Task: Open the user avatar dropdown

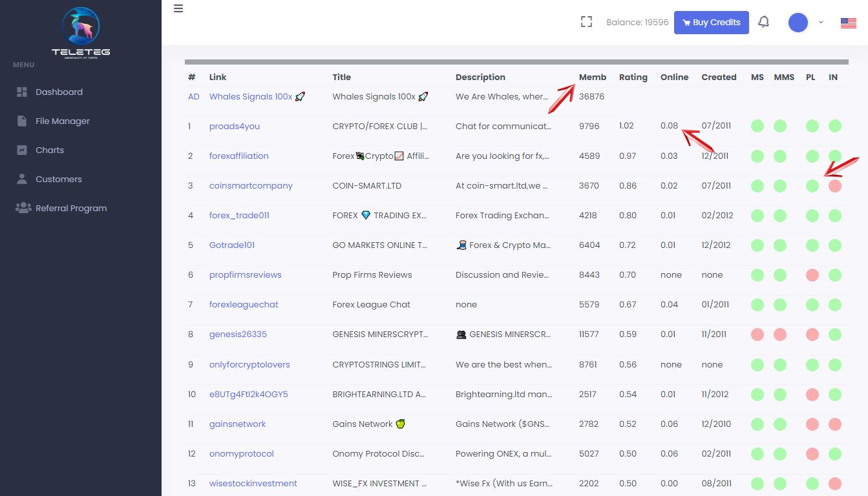Action: click(x=798, y=23)
